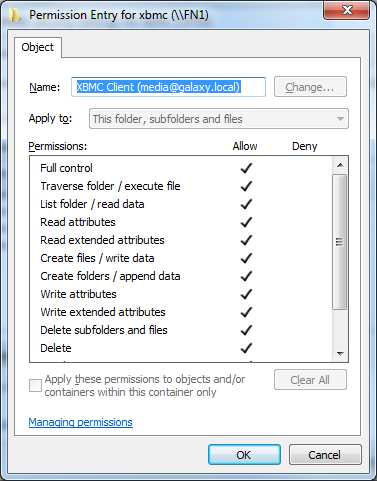This screenshot has width=377, height=481.
Task: Toggle Allow for Delete subfolders and files
Action: coord(246,330)
